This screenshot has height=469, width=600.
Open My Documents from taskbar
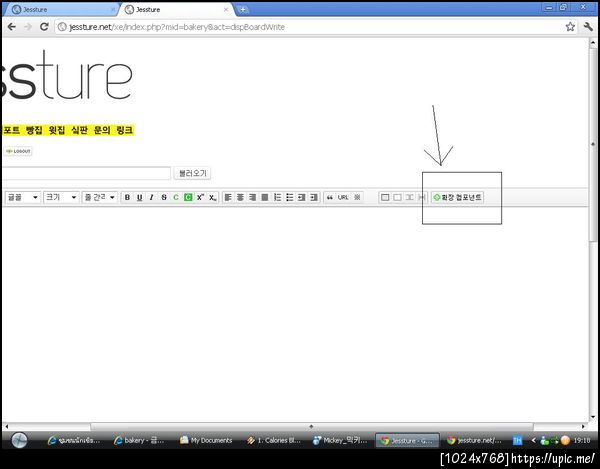click(206, 441)
